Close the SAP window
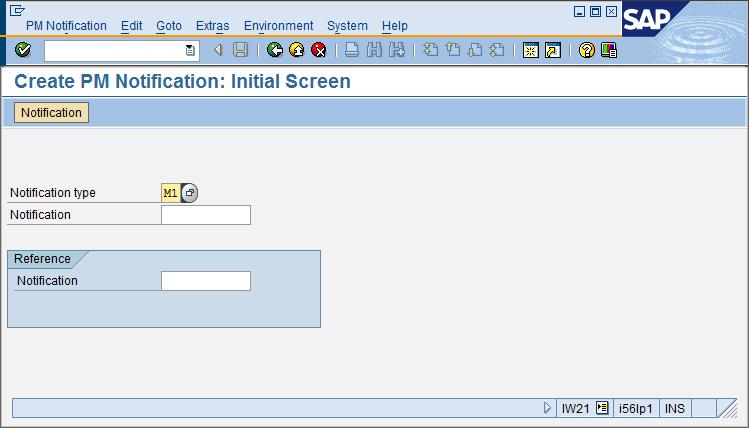The width and height of the screenshot is (749, 428). click(611, 11)
